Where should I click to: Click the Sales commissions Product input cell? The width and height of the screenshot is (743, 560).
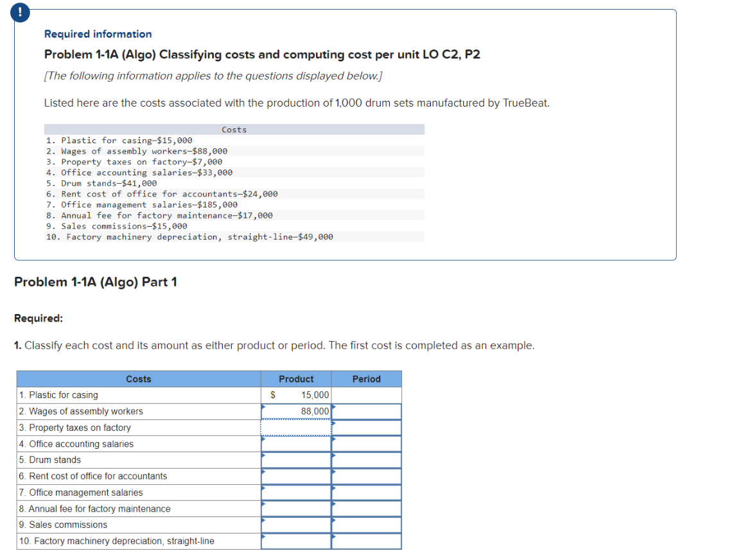(x=295, y=524)
